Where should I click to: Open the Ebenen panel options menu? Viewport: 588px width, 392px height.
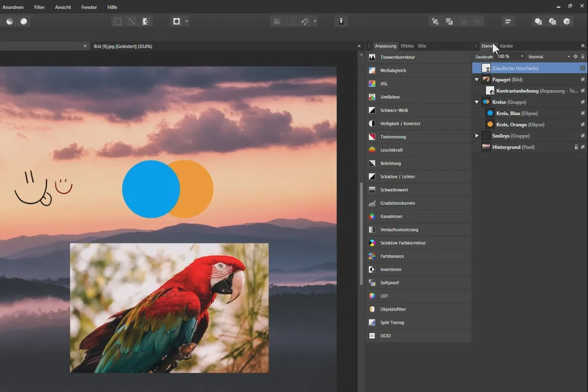(583, 46)
